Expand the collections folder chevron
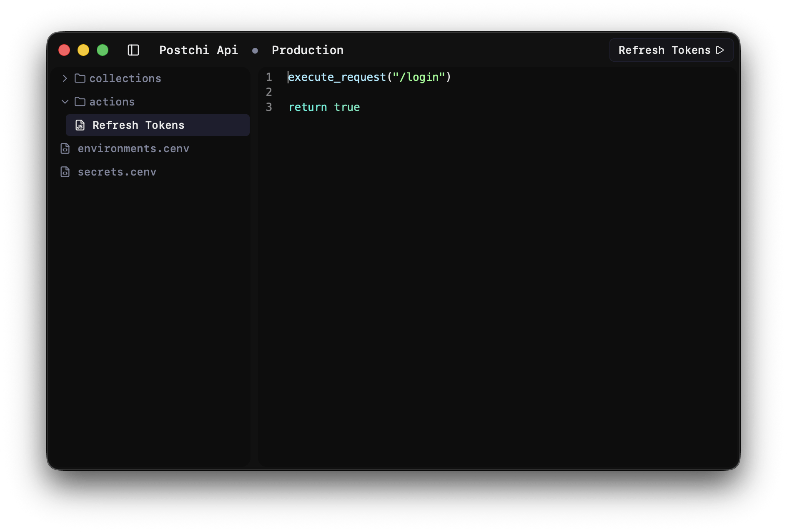Viewport: 787px width, 532px height. (x=65, y=78)
